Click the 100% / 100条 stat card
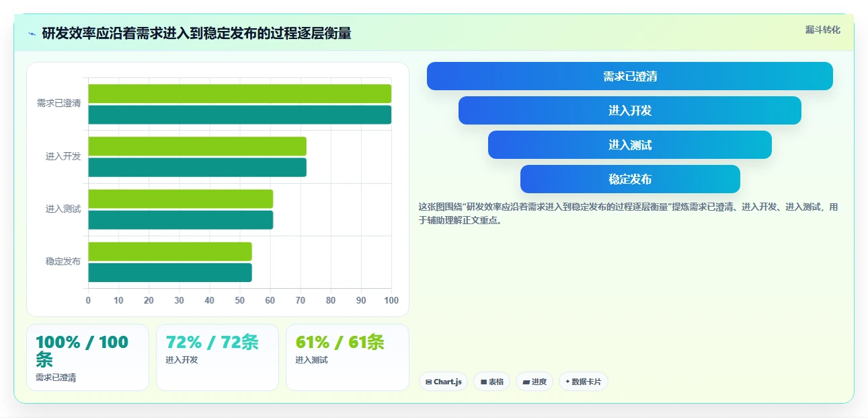Image resolution: width=868 pixels, height=418 pixels. click(x=87, y=357)
